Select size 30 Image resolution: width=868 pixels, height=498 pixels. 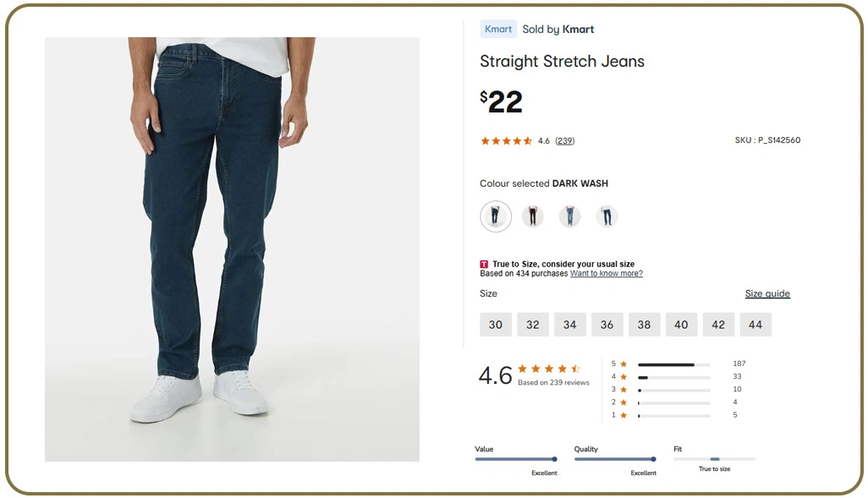coord(496,325)
